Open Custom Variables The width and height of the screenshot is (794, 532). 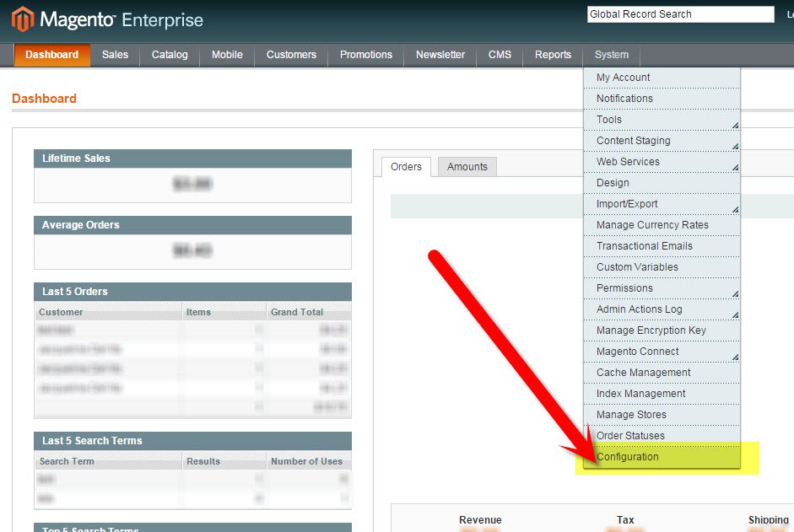(x=662, y=267)
